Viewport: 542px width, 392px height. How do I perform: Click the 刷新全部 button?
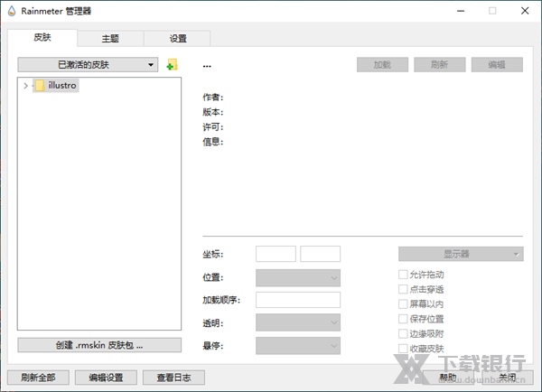pyautogui.click(x=38, y=378)
